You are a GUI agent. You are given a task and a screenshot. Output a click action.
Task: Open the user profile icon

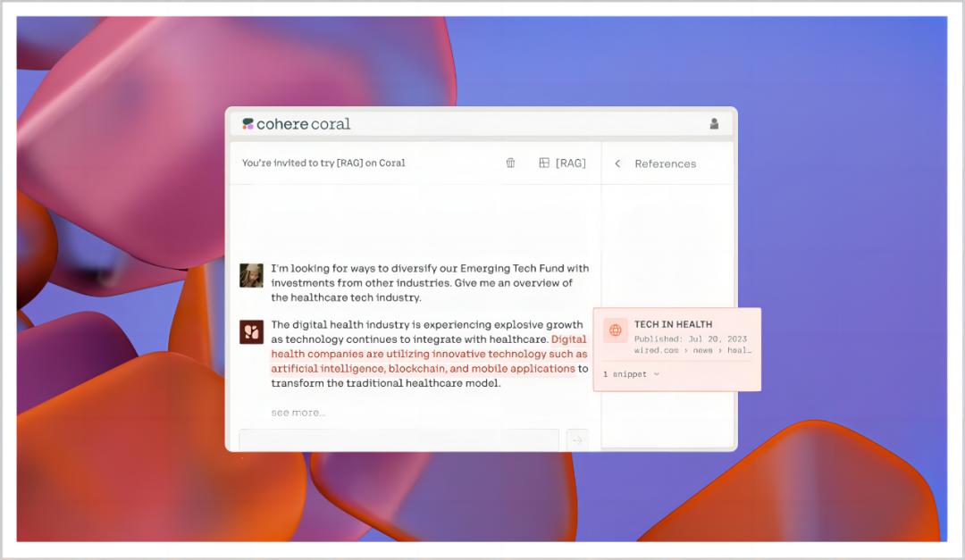pos(714,124)
